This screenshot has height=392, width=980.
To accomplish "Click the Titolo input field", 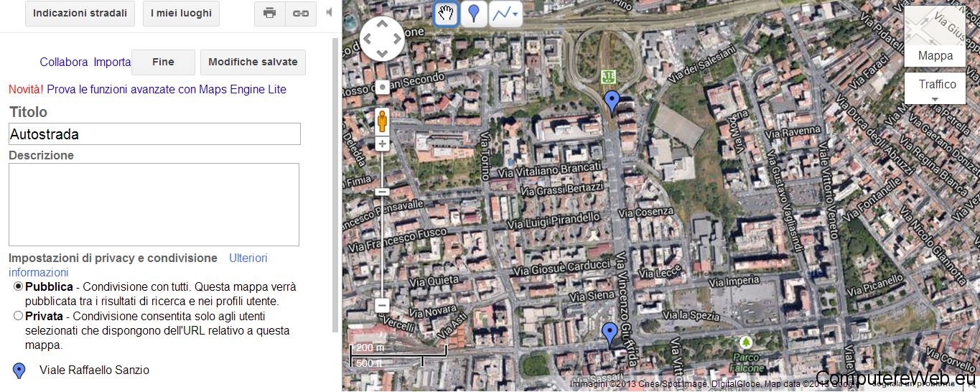I will coord(154,134).
